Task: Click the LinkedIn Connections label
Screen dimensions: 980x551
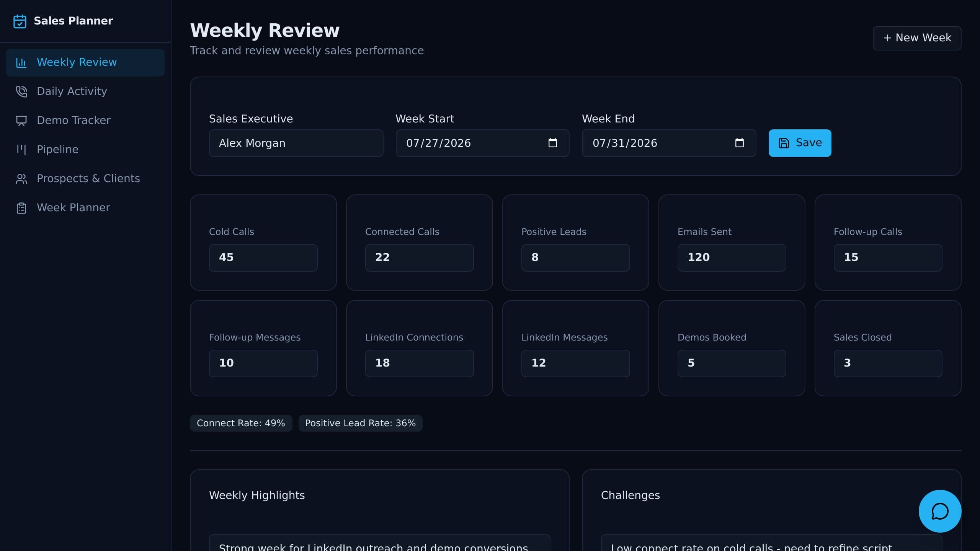Action: pyautogui.click(x=414, y=337)
